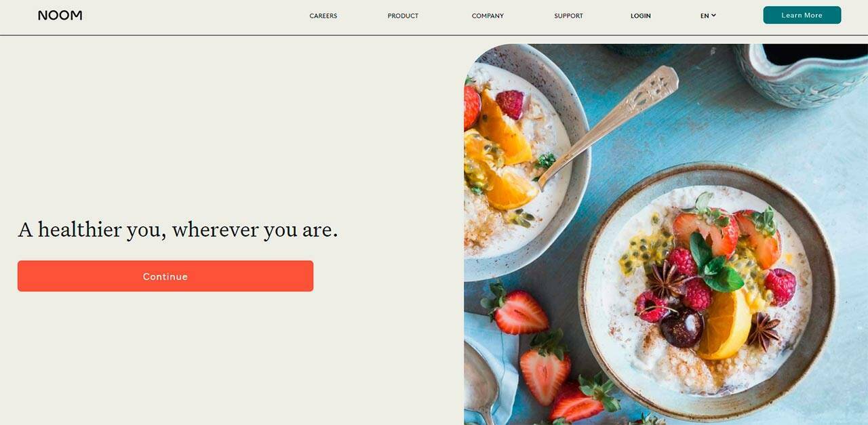Screen dimensions: 868x425
Task: Open the Product navigation item
Action: tap(403, 16)
